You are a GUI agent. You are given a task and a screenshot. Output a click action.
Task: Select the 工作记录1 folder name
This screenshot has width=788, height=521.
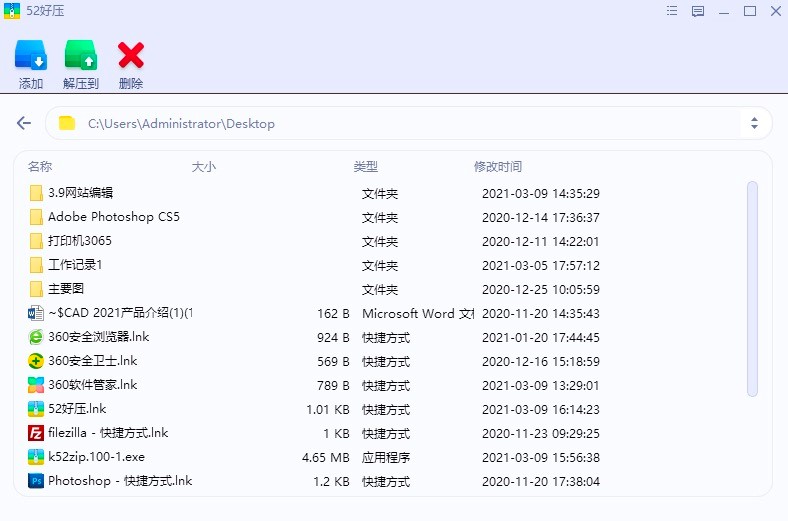(75, 265)
